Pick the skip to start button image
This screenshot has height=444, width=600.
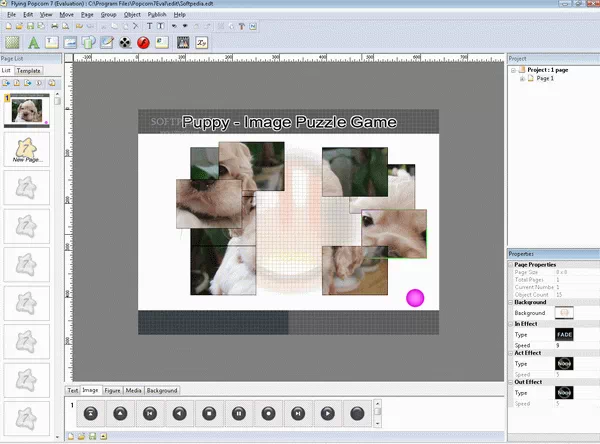tap(150, 413)
